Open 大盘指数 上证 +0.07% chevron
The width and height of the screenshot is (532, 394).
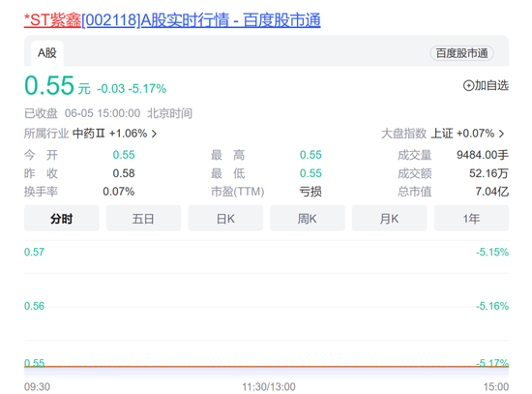coord(501,134)
